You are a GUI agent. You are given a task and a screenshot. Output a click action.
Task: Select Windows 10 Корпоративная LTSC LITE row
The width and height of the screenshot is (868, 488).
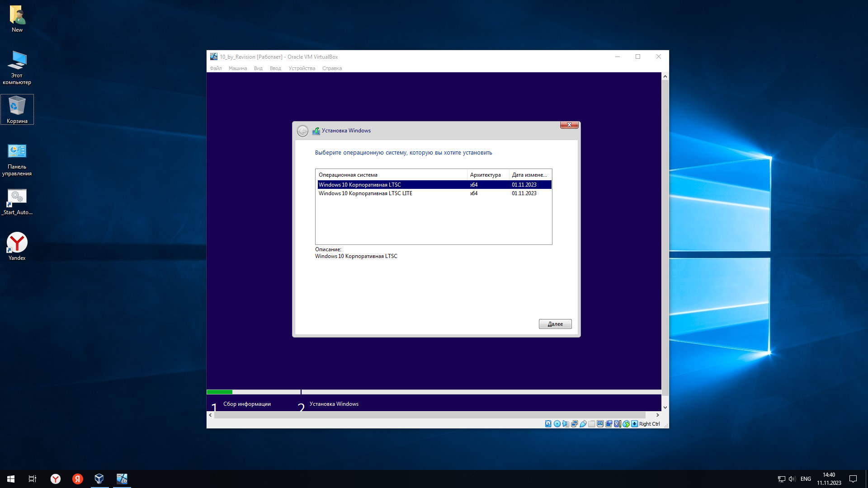coord(365,193)
